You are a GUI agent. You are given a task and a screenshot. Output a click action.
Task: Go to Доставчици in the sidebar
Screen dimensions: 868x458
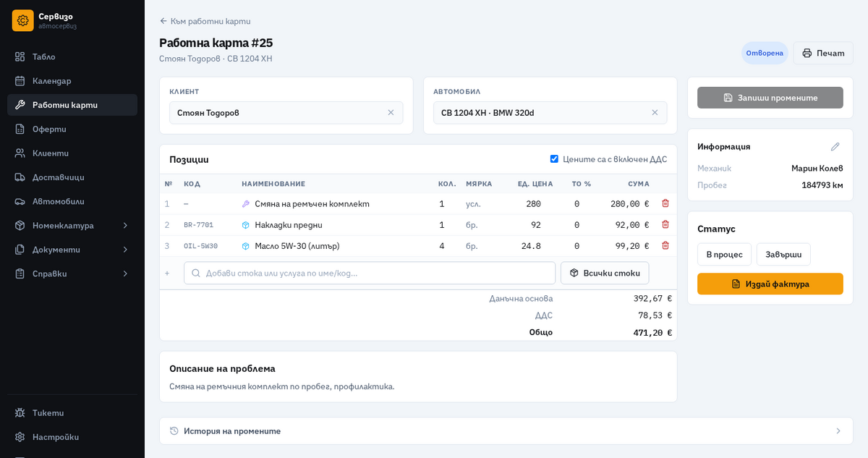[x=72, y=177]
